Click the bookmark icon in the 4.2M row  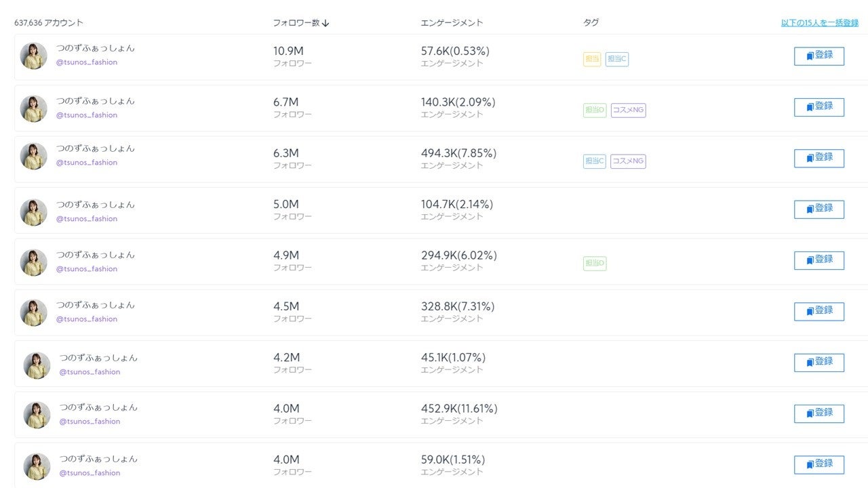[x=810, y=363]
